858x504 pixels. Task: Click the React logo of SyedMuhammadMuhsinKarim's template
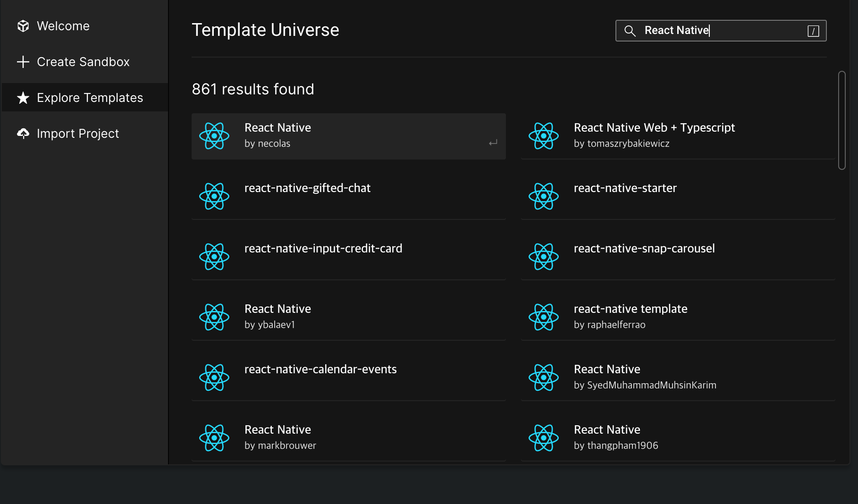pyautogui.click(x=544, y=378)
